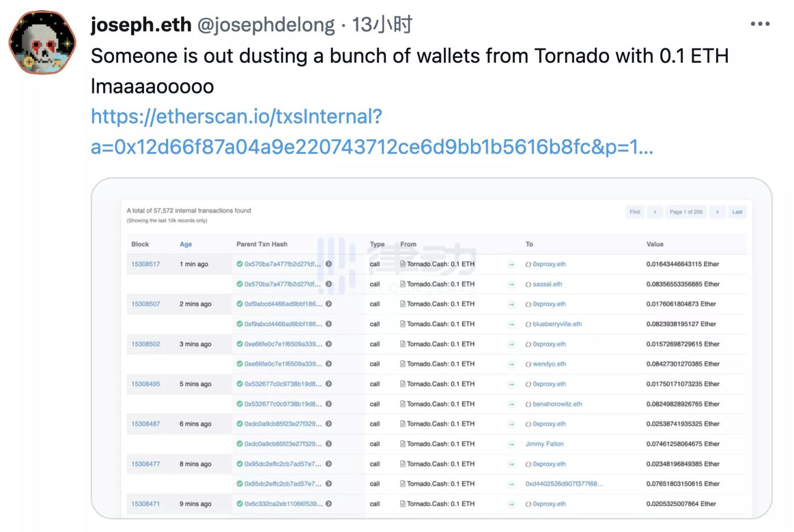
Task: Go to previous page with left chevron
Action: pos(655,212)
